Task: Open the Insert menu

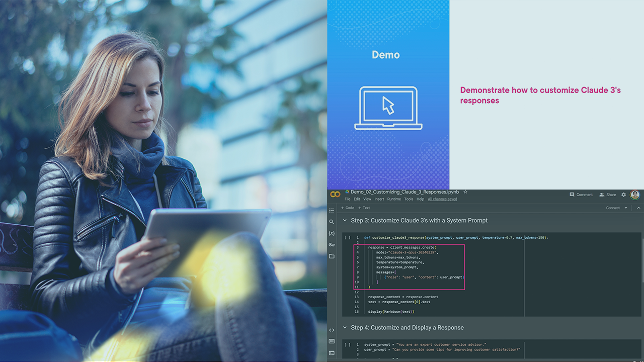Action: point(379,199)
